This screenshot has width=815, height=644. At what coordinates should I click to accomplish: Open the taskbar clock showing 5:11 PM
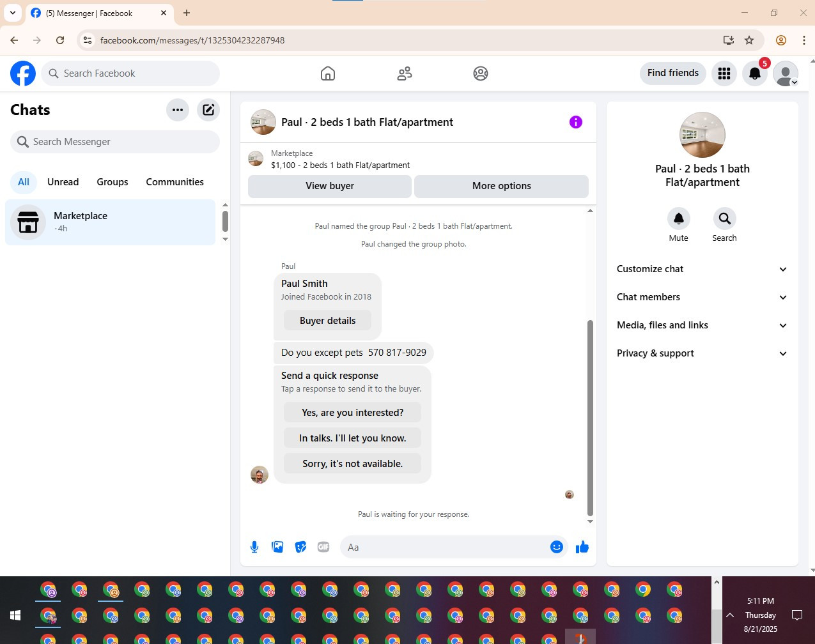pyautogui.click(x=761, y=615)
